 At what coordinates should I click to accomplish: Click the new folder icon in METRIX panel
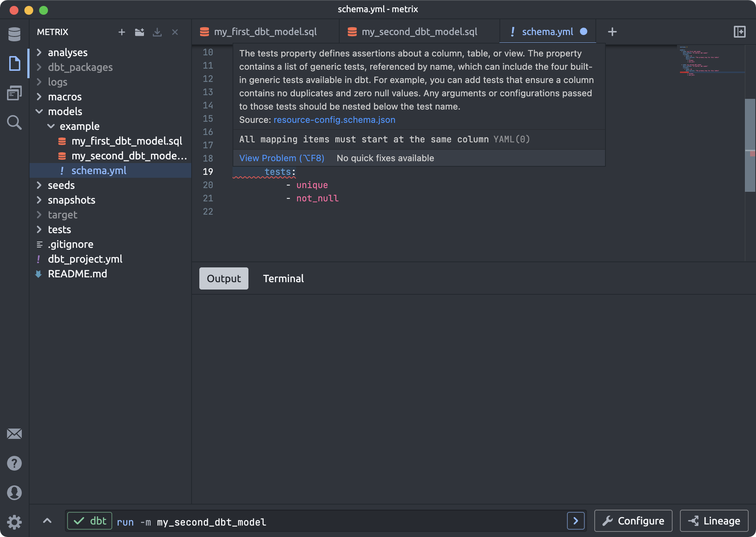(x=140, y=32)
